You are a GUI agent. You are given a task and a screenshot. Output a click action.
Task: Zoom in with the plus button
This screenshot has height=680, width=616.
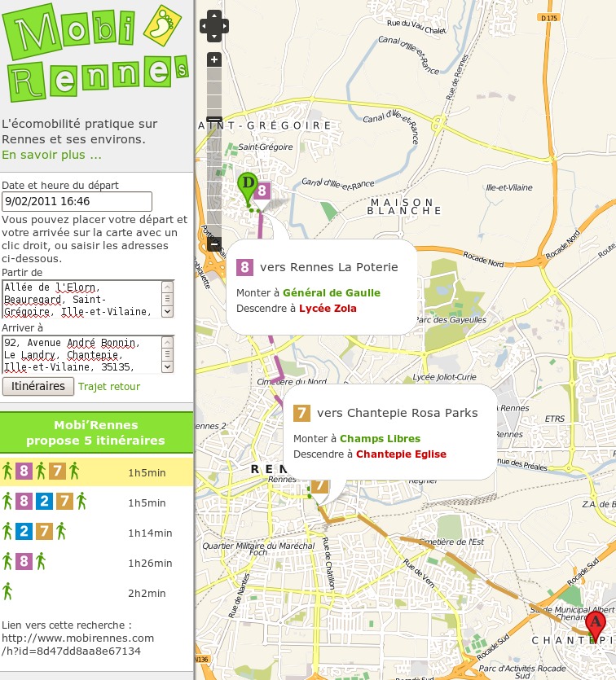tap(213, 59)
